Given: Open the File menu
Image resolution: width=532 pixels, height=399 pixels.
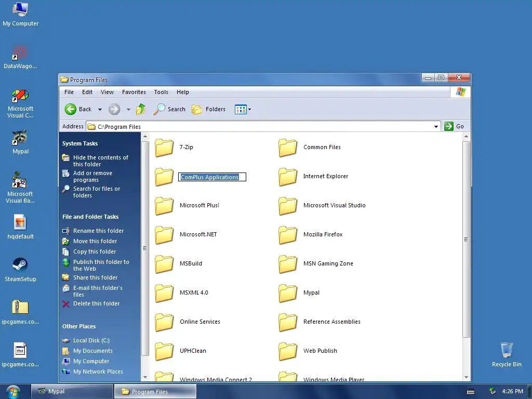Looking at the screenshot, I should pos(69,92).
